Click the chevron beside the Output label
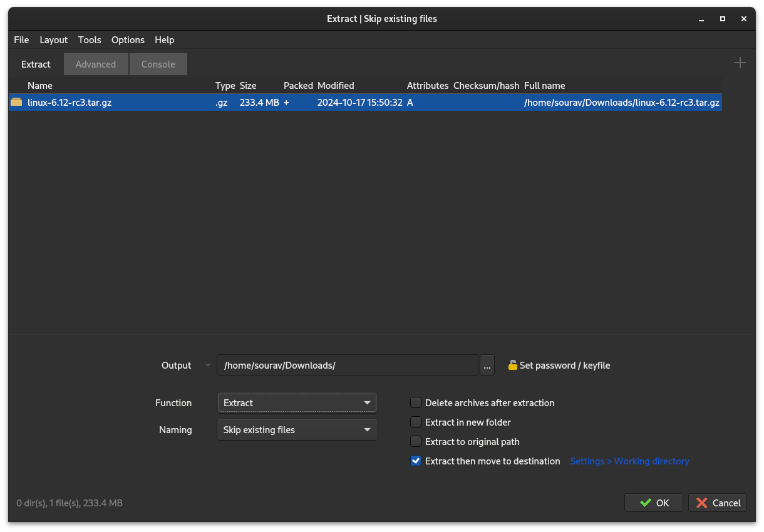This screenshot has height=532, width=764. 207,365
